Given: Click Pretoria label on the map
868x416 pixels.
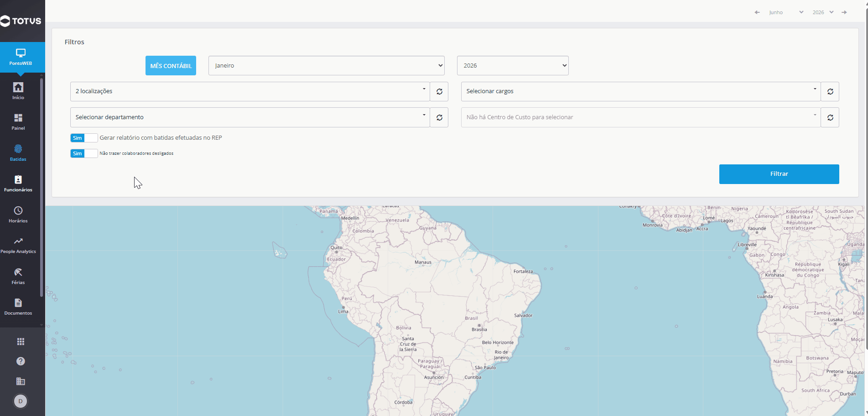Looking at the screenshot, I should click(x=835, y=371).
